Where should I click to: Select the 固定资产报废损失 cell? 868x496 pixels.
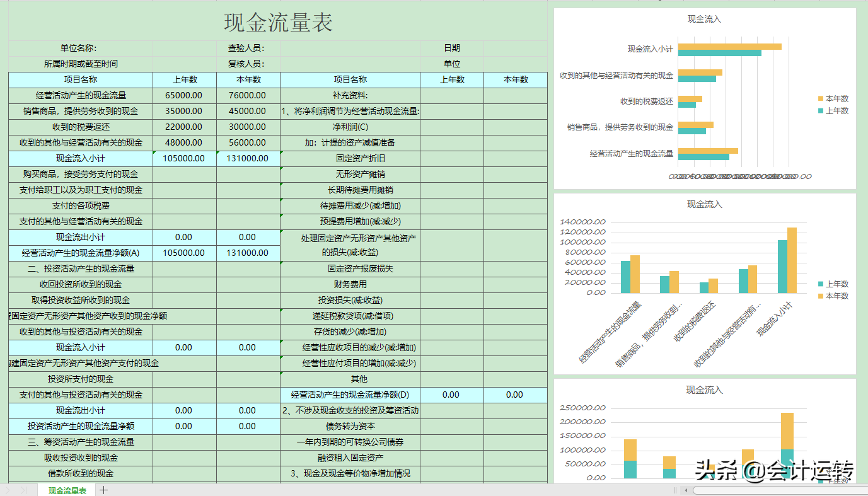pos(350,268)
